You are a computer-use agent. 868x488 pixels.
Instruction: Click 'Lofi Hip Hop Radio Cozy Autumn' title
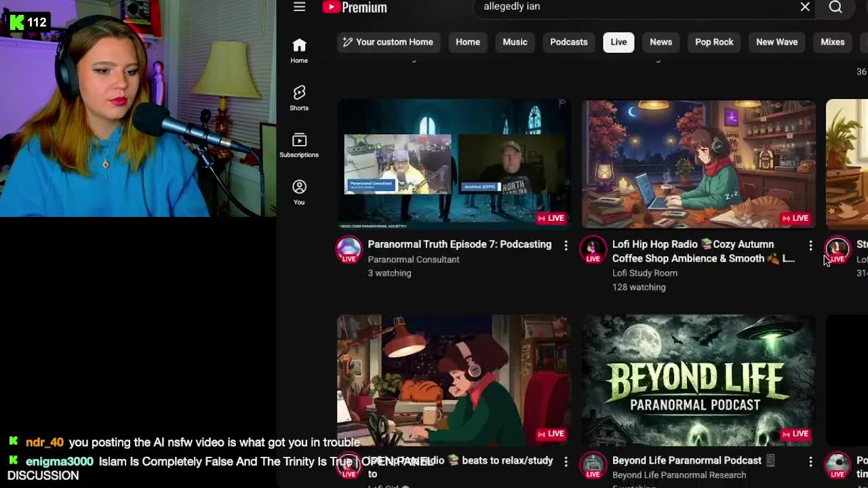pos(703,251)
